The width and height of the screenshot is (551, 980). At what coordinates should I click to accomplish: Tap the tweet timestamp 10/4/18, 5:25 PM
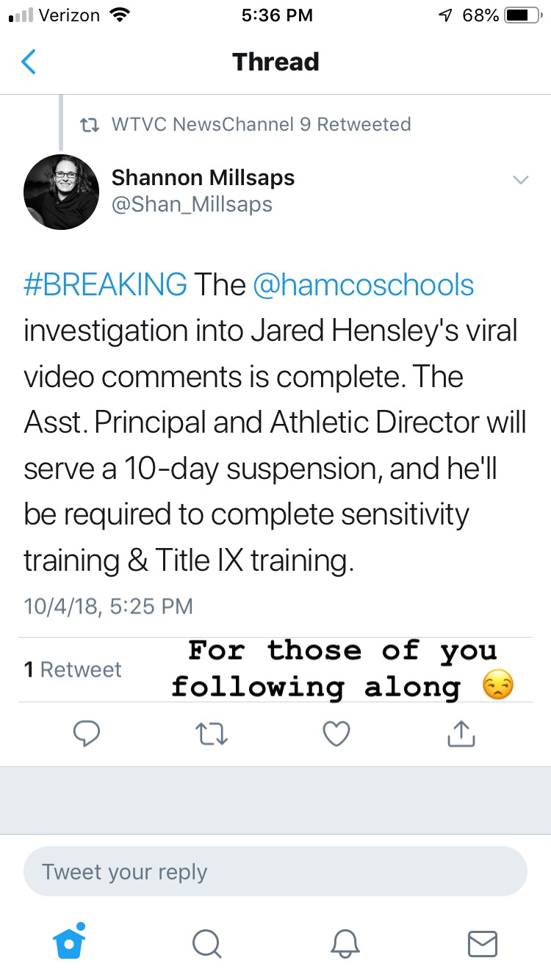click(108, 606)
